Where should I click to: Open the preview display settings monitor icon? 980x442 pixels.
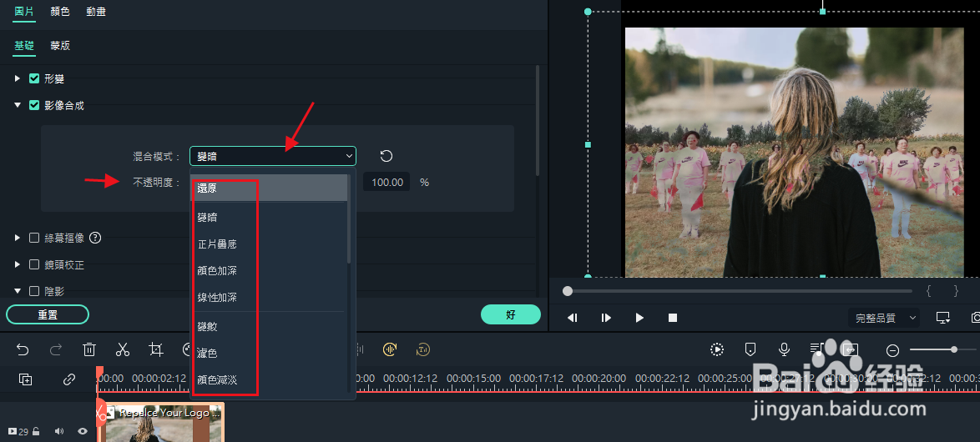pyautogui.click(x=943, y=318)
